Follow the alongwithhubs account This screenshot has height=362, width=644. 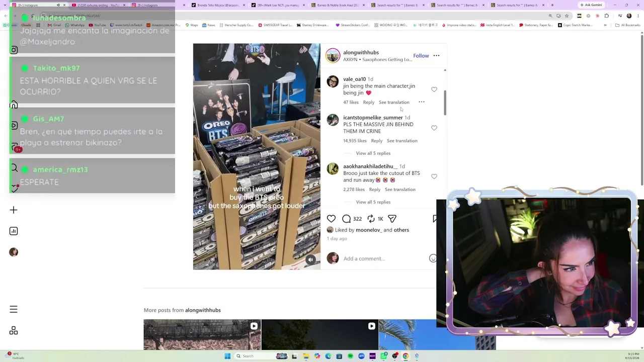tap(421, 56)
